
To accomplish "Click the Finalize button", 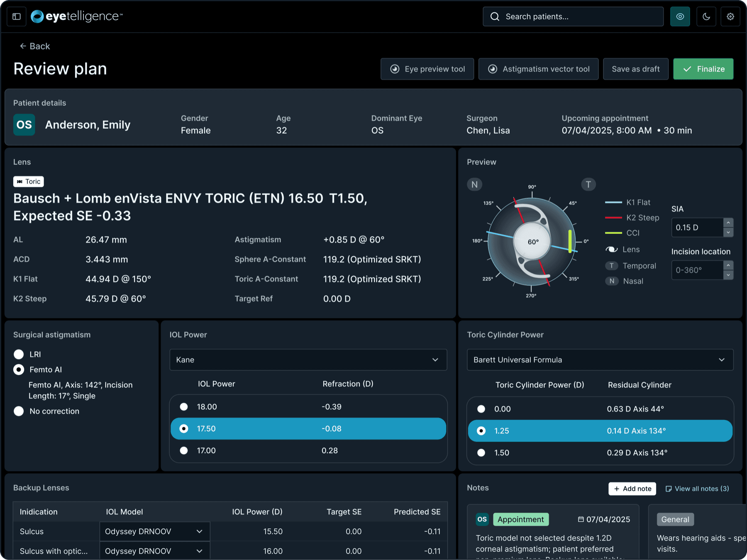I will (x=703, y=69).
